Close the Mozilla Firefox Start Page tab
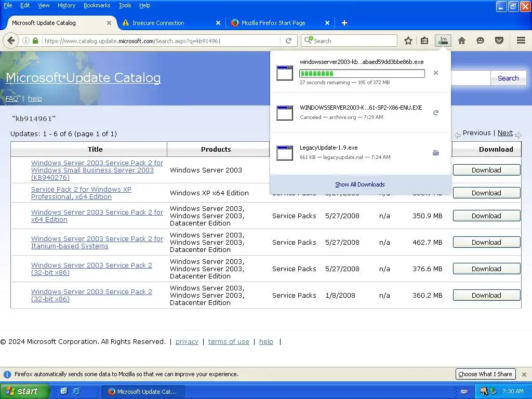 click(327, 23)
